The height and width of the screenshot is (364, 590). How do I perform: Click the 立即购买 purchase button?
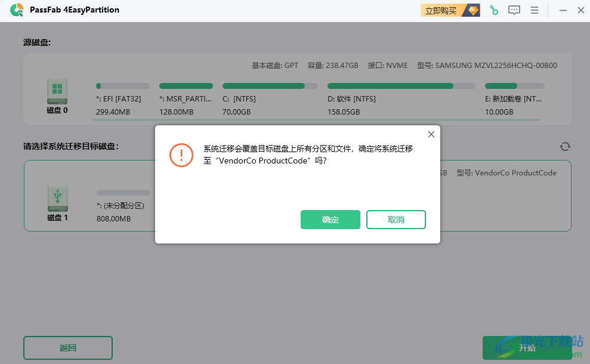click(x=450, y=11)
